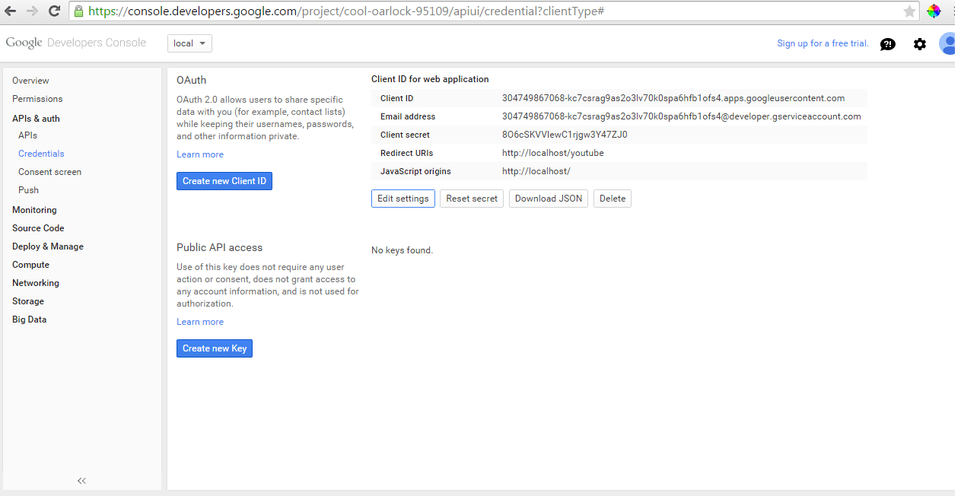Open the 'local' project dropdown
The width and height of the screenshot is (980, 496).
point(189,43)
